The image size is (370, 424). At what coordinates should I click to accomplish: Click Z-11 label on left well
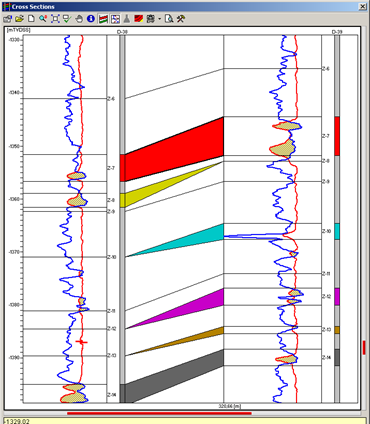111,311
